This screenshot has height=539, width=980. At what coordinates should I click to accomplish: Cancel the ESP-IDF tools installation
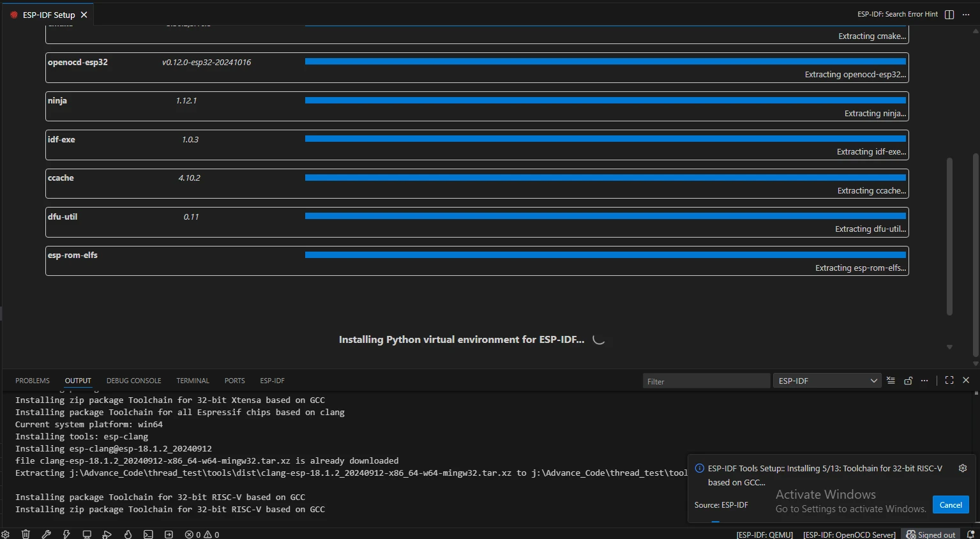(x=950, y=505)
